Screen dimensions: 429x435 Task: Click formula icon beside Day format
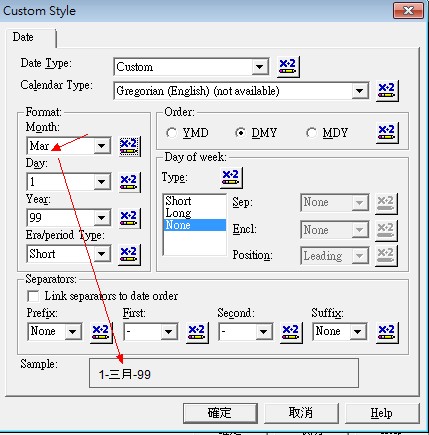coord(130,182)
